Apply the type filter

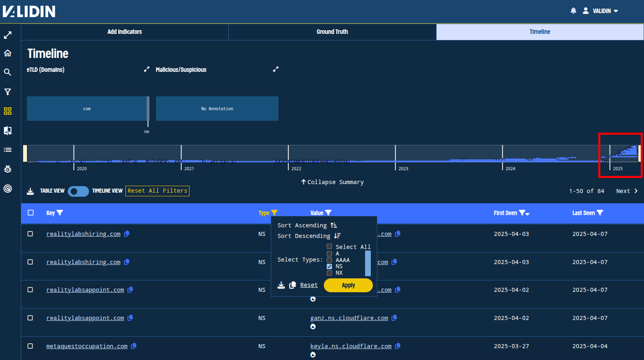point(348,285)
